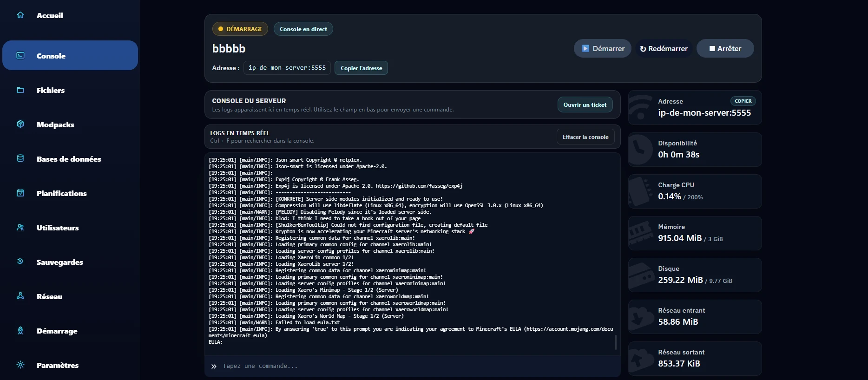Screen dimensions: 868x380
Task: Stop the server with Arrêter
Action: point(725,48)
